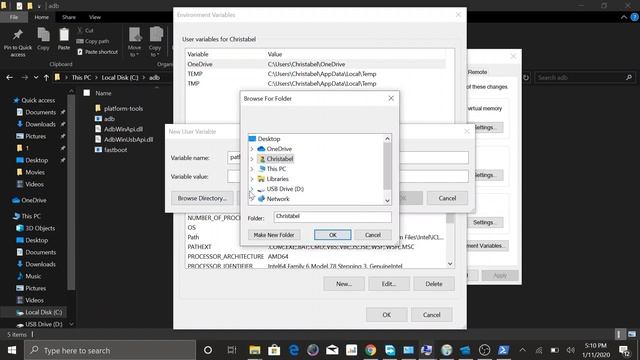Expand the USB Drive (D:) tree node
This screenshot has height=360, width=640.
coord(252,189)
